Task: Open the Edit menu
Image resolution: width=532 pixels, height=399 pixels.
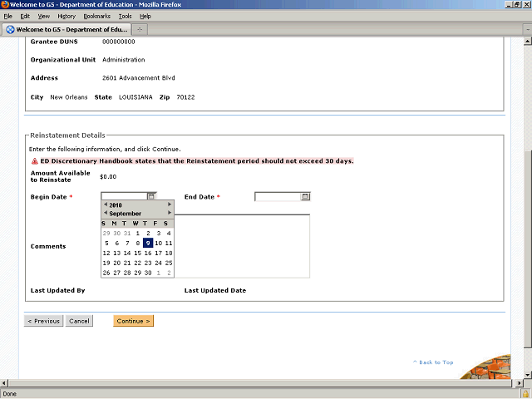Action: coord(25,17)
